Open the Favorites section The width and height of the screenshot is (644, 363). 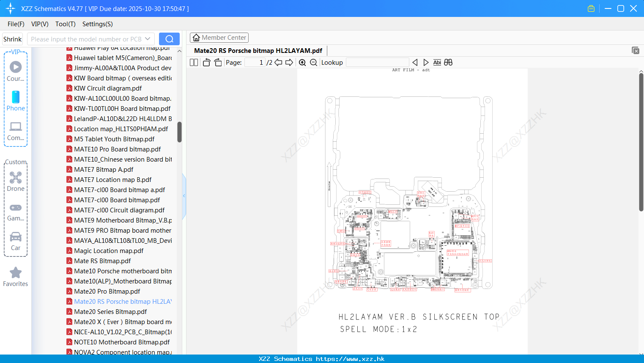point(16,277)
